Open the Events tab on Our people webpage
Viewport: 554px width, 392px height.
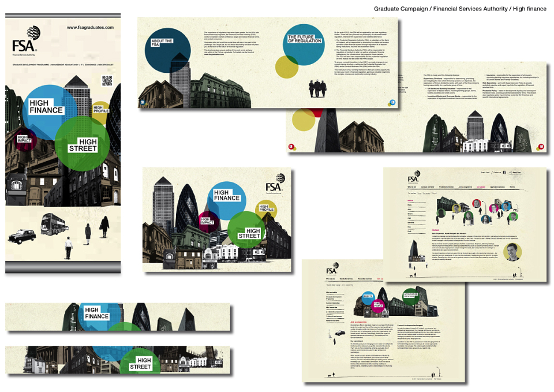[x=512, y=187]
